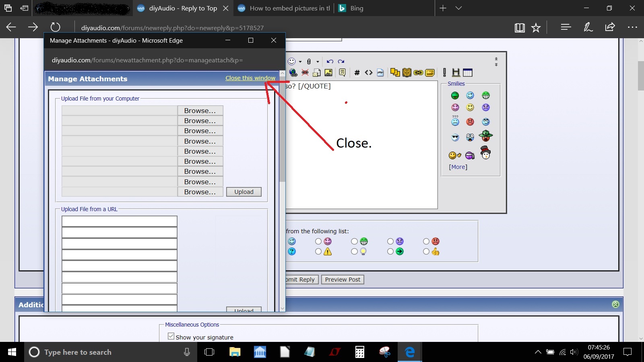The height and width of the screenshot is (362, 644).
Task: Open Task View on taskbar
Action: click(209, 352)
